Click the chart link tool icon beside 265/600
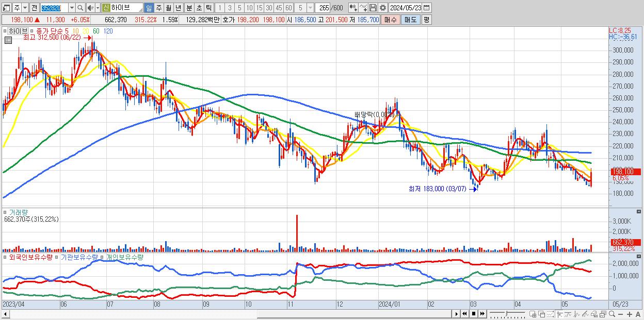This screenshot has height=320, width=644. pyautogui.click(x=353, y=8)
